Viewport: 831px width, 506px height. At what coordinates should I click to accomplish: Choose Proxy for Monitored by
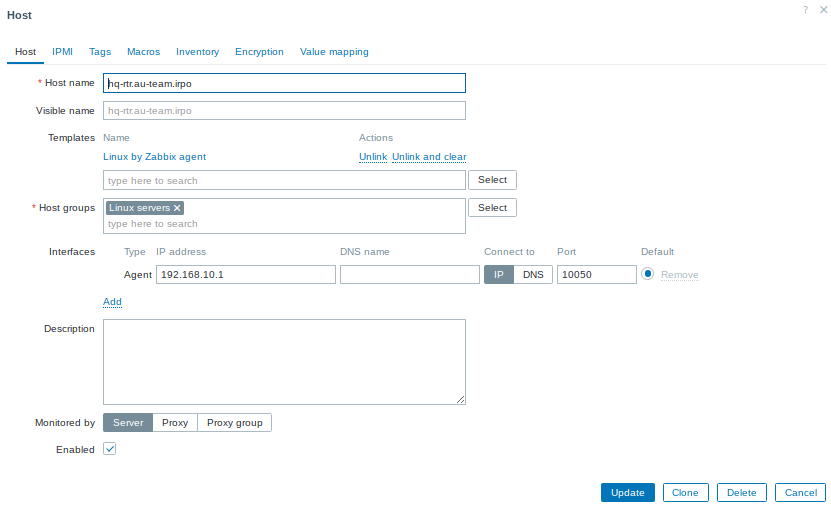175,423
